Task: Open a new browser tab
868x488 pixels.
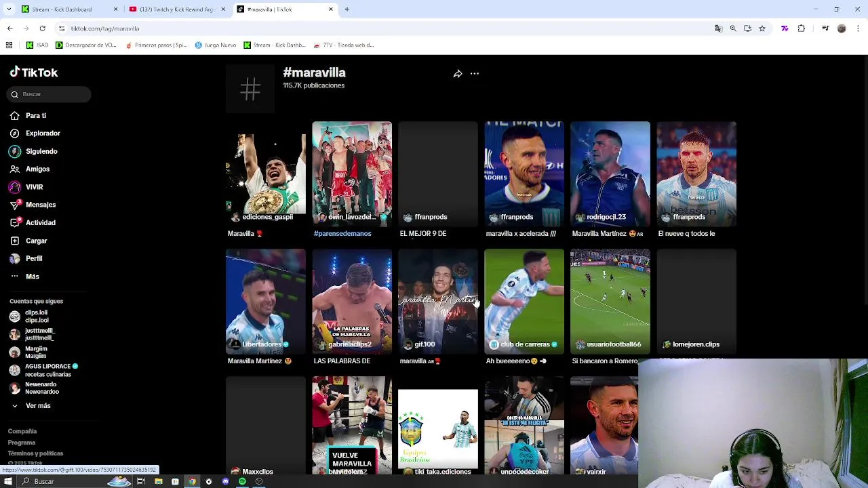Action: pos(347,9)
